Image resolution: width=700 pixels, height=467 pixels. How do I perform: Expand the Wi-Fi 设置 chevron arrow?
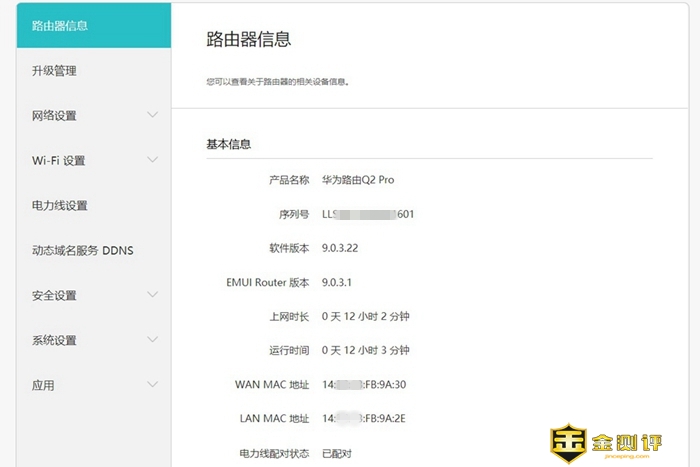click(152, 160)
